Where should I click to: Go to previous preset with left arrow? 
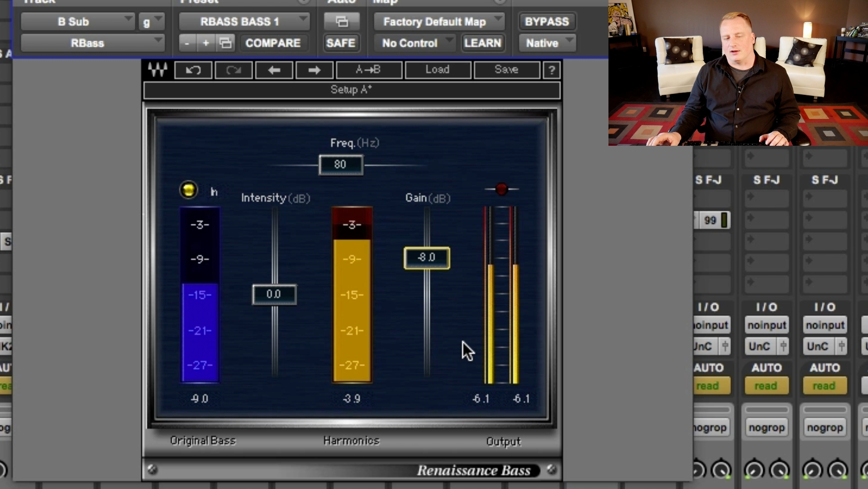click(x=274, y=70)
